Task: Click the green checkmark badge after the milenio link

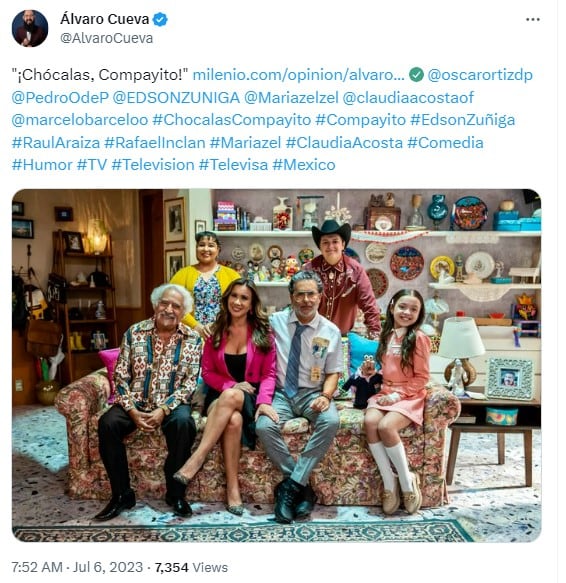Action: 416,75
